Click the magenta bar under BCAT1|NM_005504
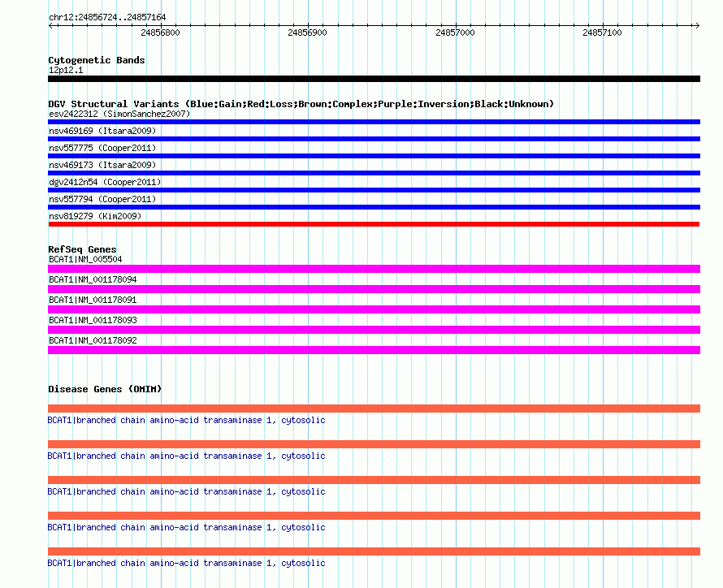Viewport: 723px width, 588px height. pos(374,269)
